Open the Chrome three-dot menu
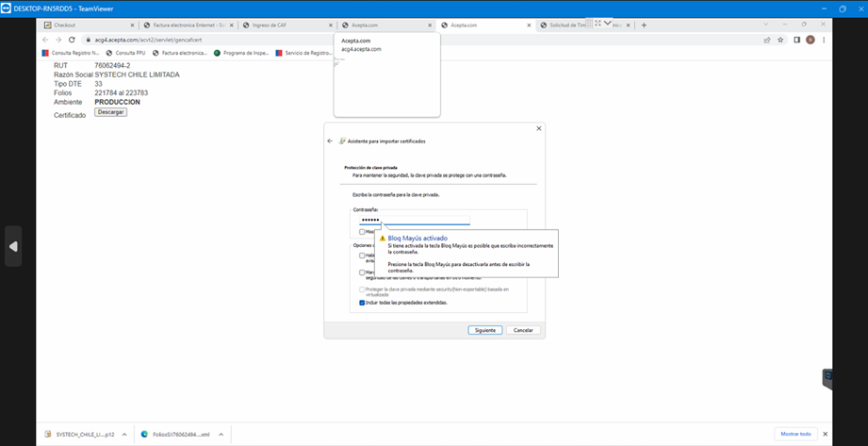Image resolution: width=868 pixels, height=446 pixels. pyautogui.click(x=824, y=40)
